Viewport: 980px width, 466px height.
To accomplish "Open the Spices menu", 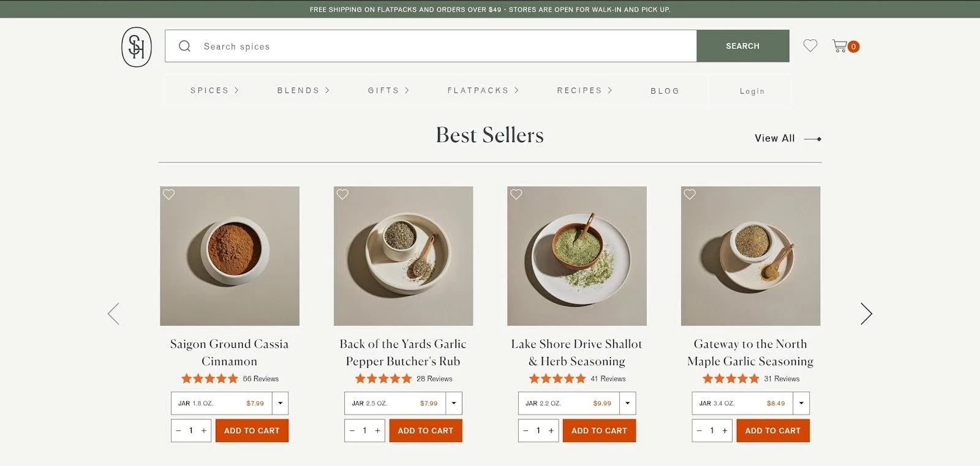I will [x=214, y=91].
